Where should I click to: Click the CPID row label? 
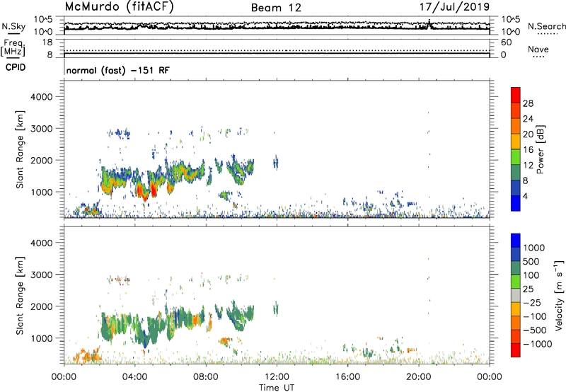tap(15, 67)
